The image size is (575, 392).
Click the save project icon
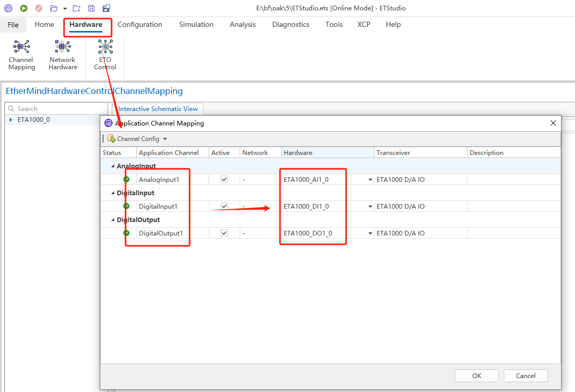point(91,8)
